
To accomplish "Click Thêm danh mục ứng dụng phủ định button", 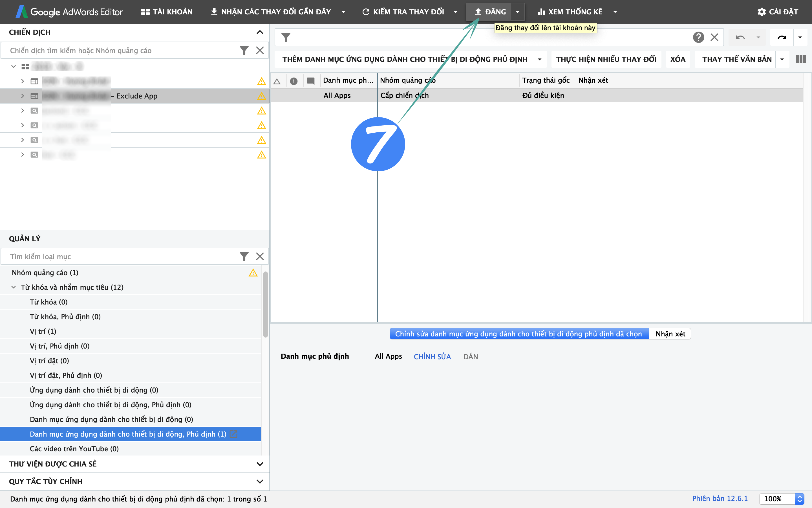I will [405, 59].
